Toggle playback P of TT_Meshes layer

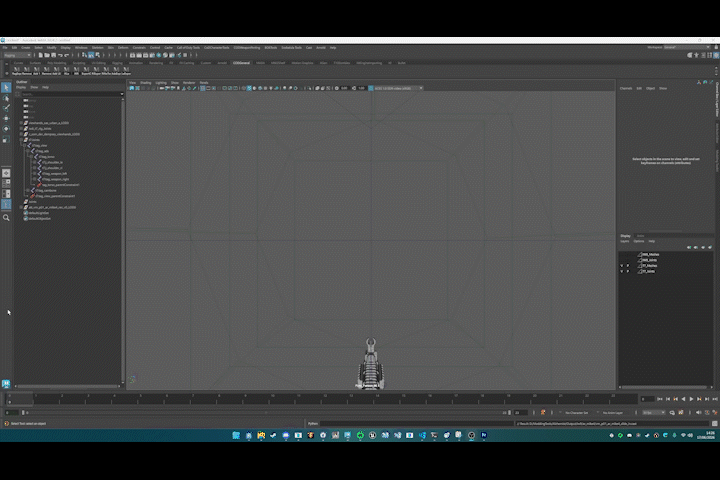click(x=628, y=265)
